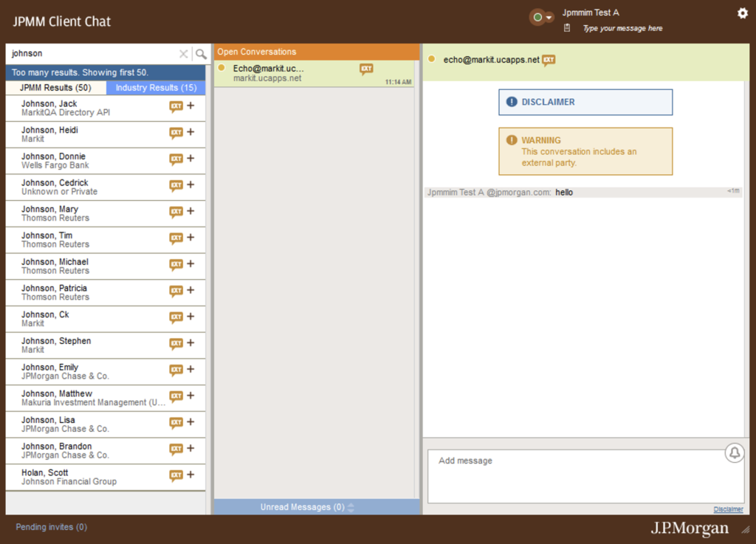Start external chat with Johnson, Patricia

click(x=176, y=291)
